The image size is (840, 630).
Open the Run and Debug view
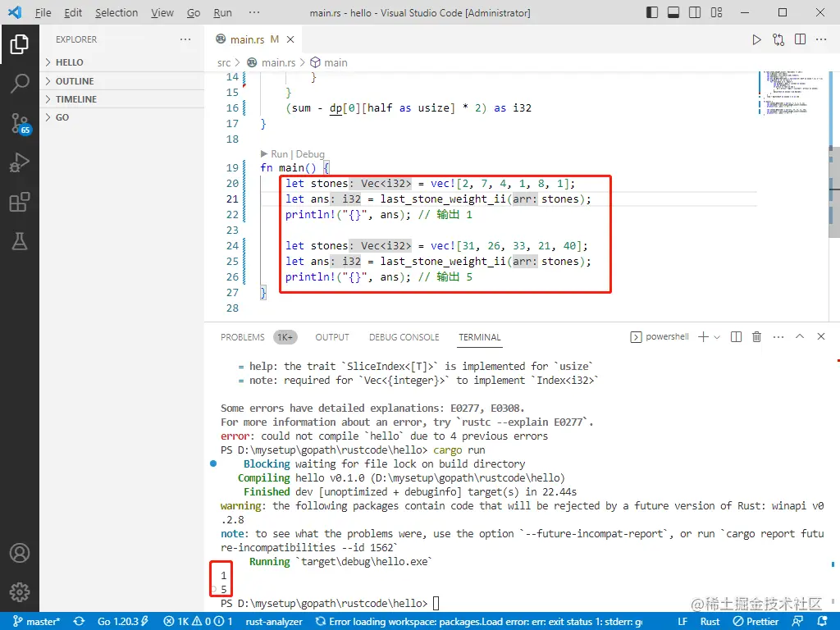[x=20, y=162]
